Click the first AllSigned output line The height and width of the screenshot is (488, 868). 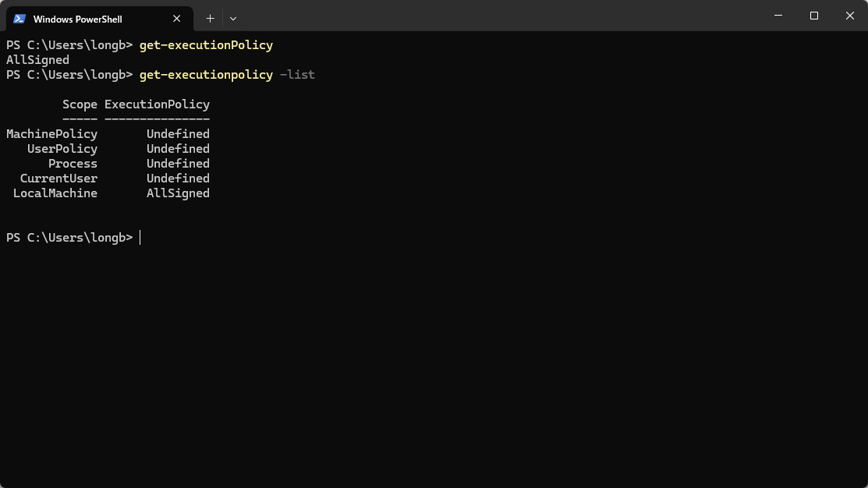[37, 60]
